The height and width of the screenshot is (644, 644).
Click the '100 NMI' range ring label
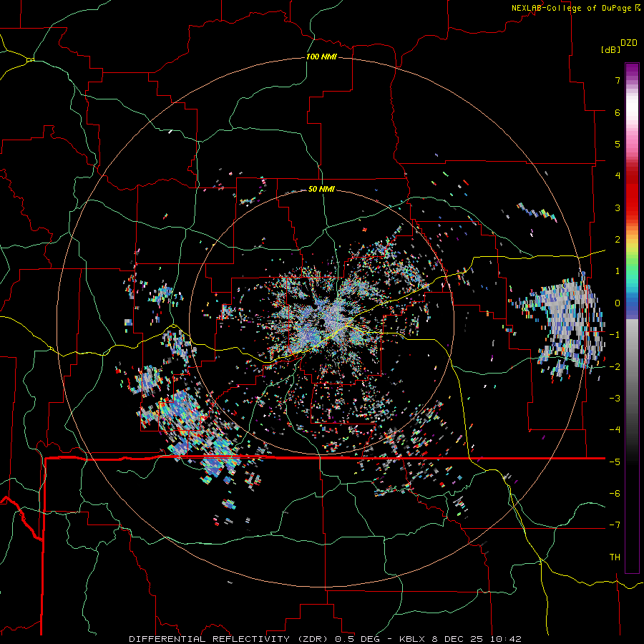pyautogui.click(x=321, y=57)
